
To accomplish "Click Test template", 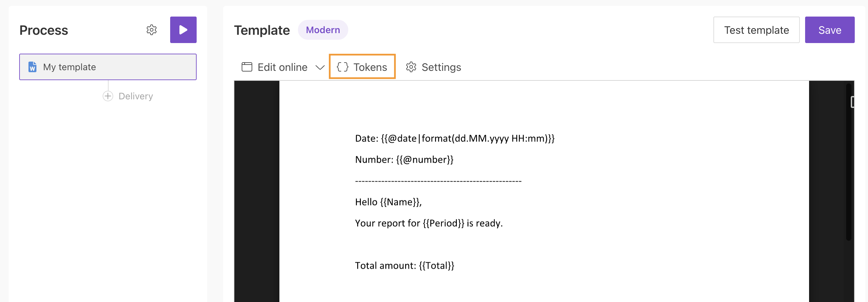I will pyautogui.click(x=756, y=30).
